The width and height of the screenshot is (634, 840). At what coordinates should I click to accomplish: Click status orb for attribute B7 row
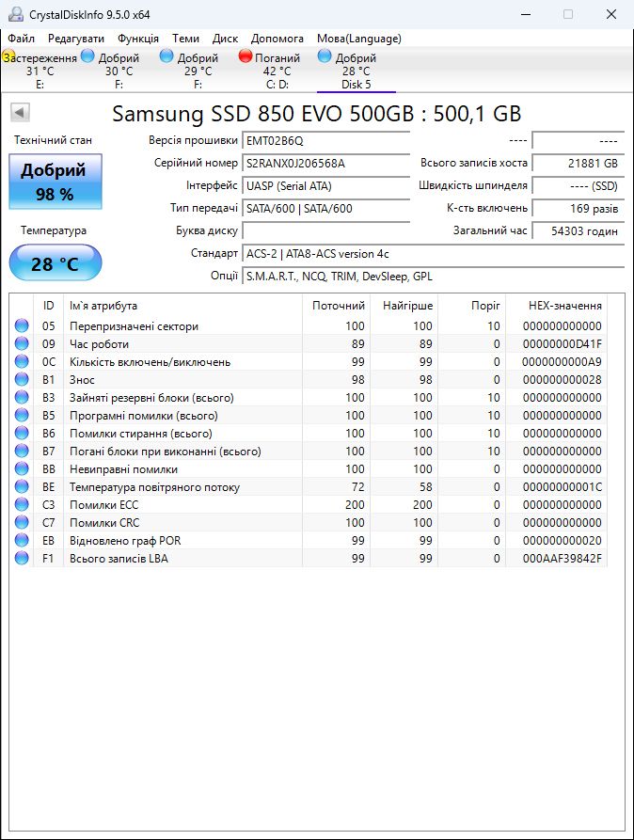point(22,451)
